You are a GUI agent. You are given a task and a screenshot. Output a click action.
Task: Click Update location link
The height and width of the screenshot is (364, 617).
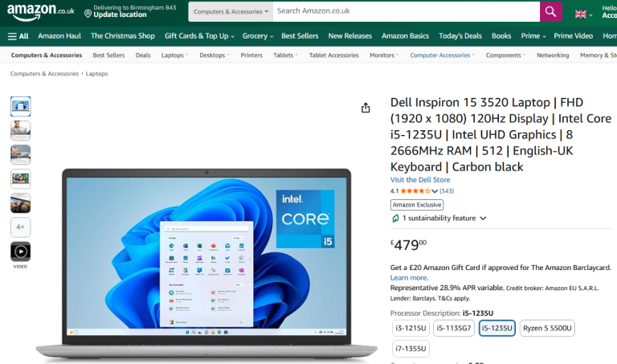click(120, 14)
